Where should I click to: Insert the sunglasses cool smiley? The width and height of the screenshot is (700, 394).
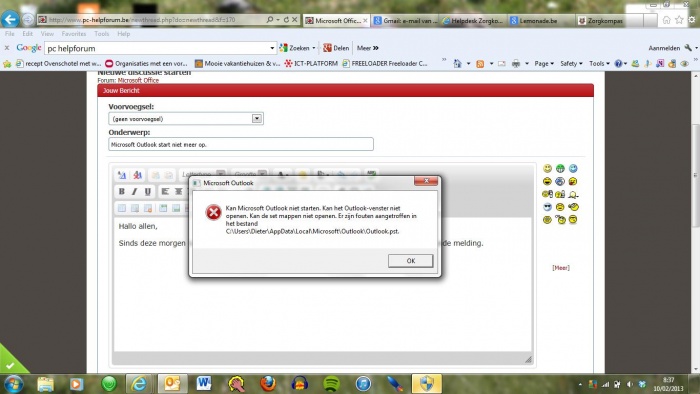tap(547, 207)
